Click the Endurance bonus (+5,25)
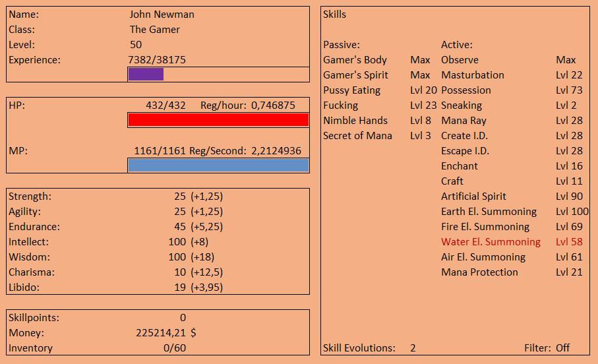 tap(207, 227)
